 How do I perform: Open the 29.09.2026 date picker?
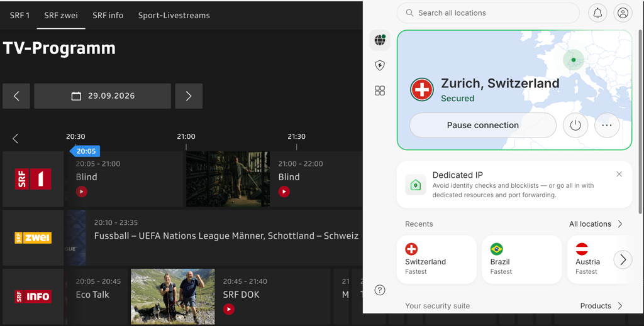[x=103, y=96]
